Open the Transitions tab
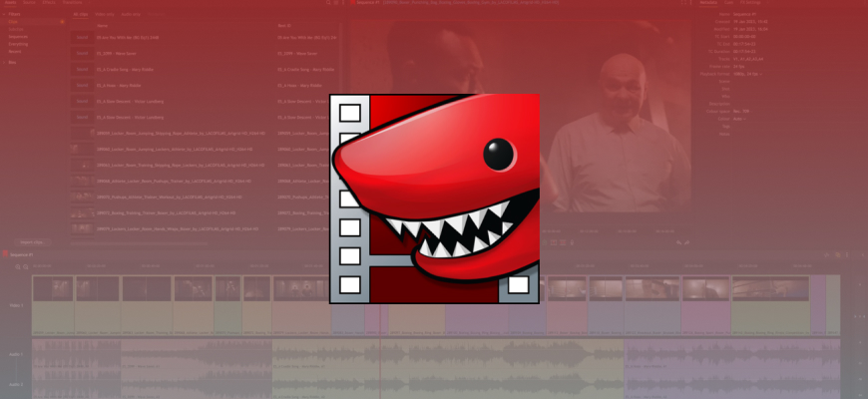Screen dimensions: 868x399 [72, 2]
